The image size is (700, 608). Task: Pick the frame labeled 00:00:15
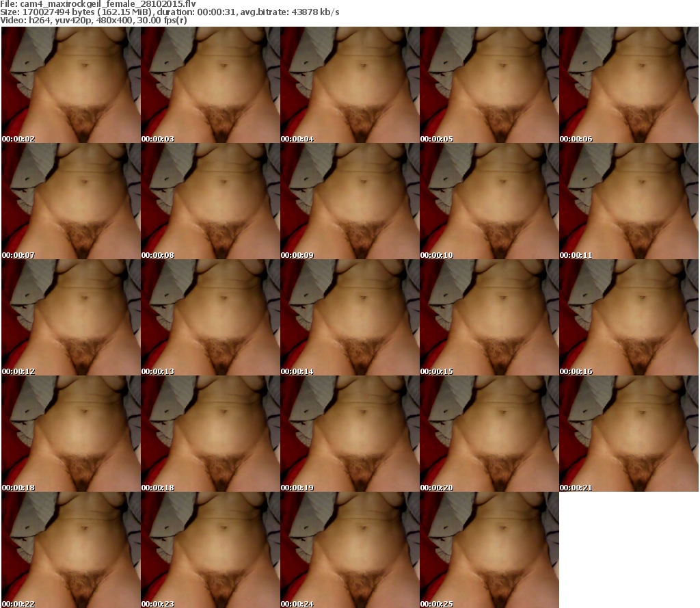(x=489, y=317)
